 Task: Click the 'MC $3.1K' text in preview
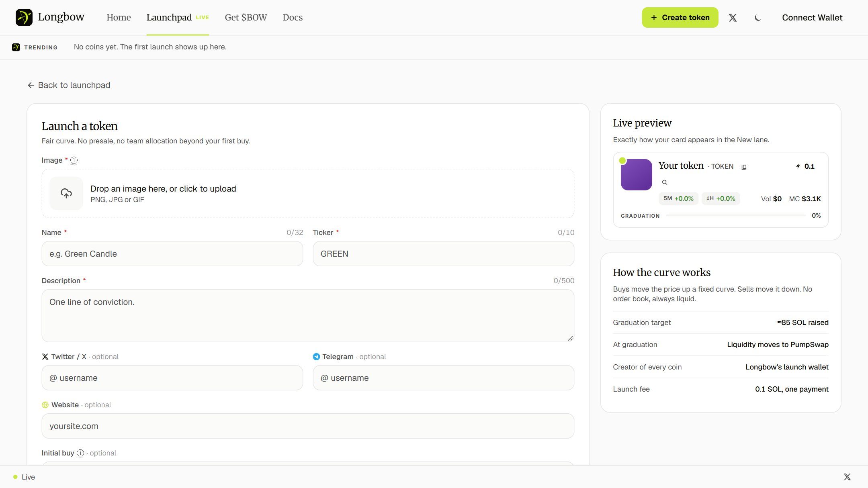[x=805, y=199]
